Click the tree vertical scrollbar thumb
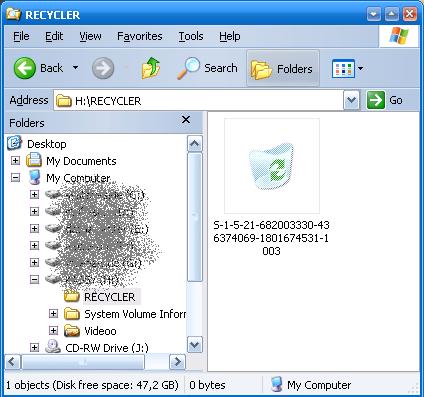Screen dimensions: 424x397 [x=195, y=217]
